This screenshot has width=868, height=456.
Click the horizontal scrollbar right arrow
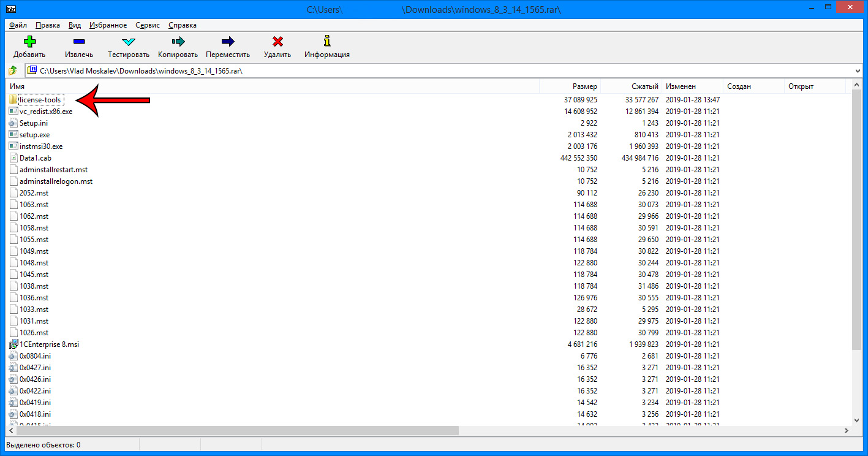847,430
